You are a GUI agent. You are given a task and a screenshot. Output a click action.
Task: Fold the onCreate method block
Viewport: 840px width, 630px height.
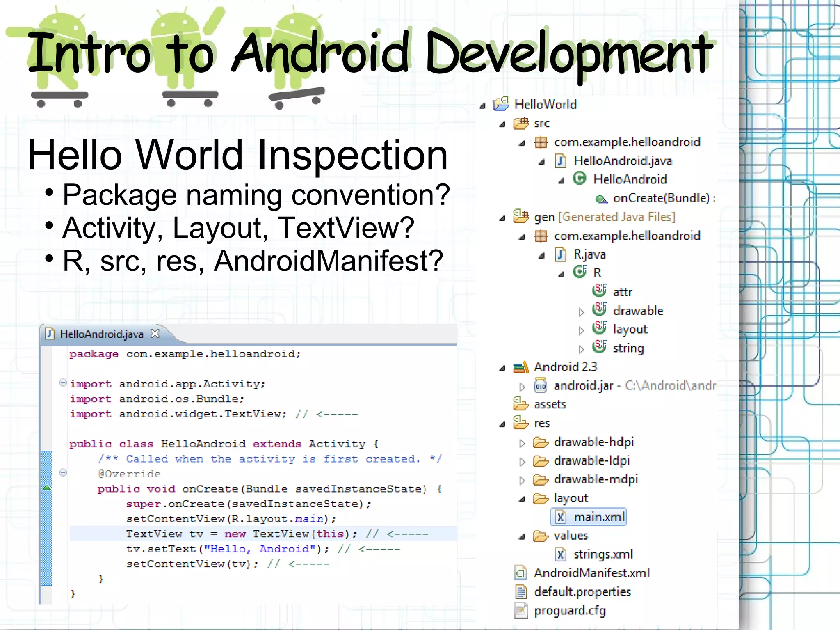(x=63, y=472)
